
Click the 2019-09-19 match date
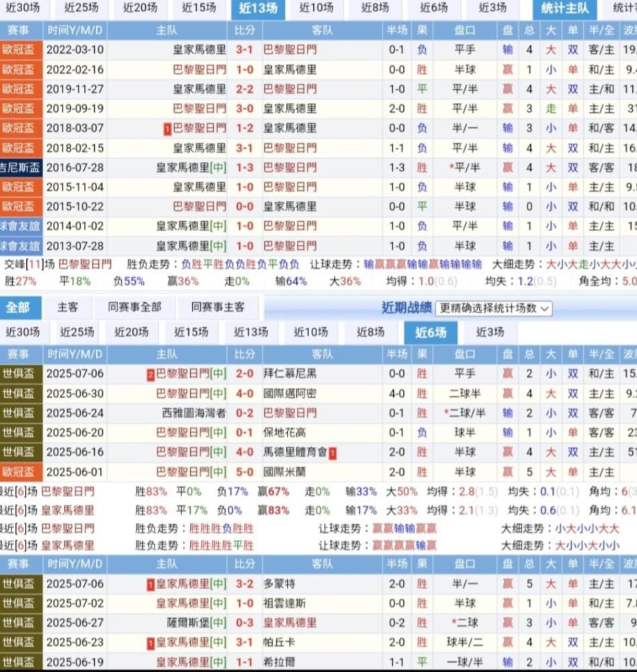click(75, 109)
